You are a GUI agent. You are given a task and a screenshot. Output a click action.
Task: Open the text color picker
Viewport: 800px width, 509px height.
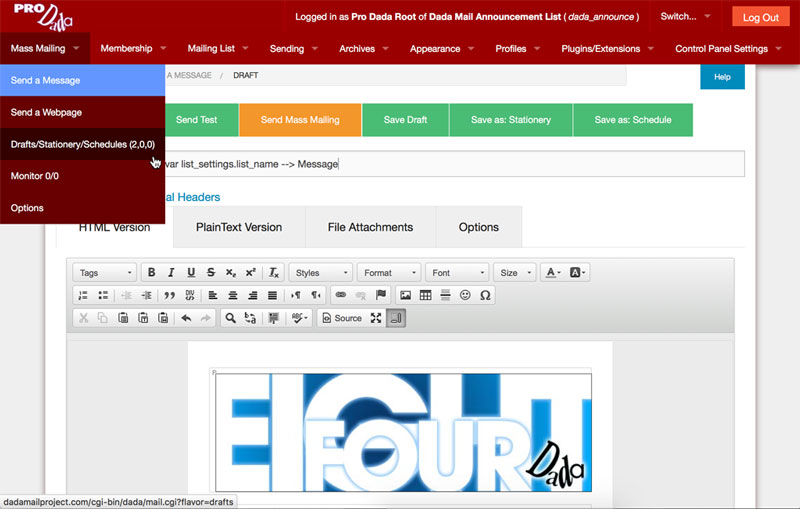[553, 273]
